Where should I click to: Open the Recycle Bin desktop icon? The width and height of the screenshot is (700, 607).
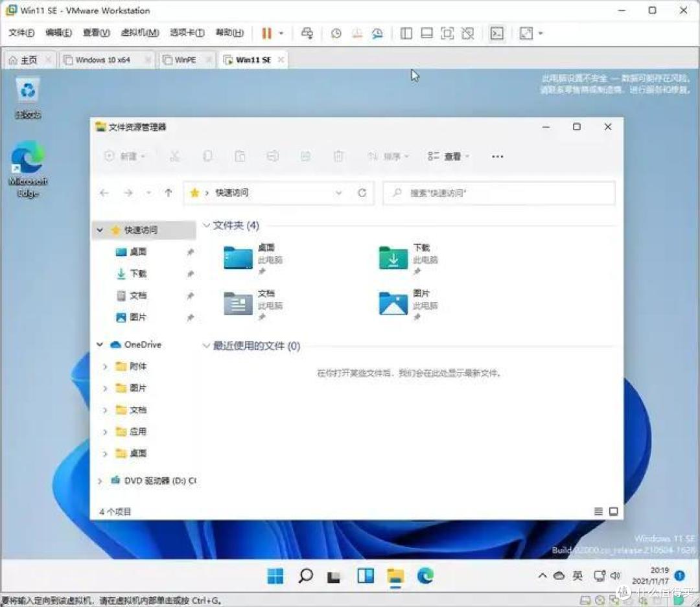[x=28, y=98]
